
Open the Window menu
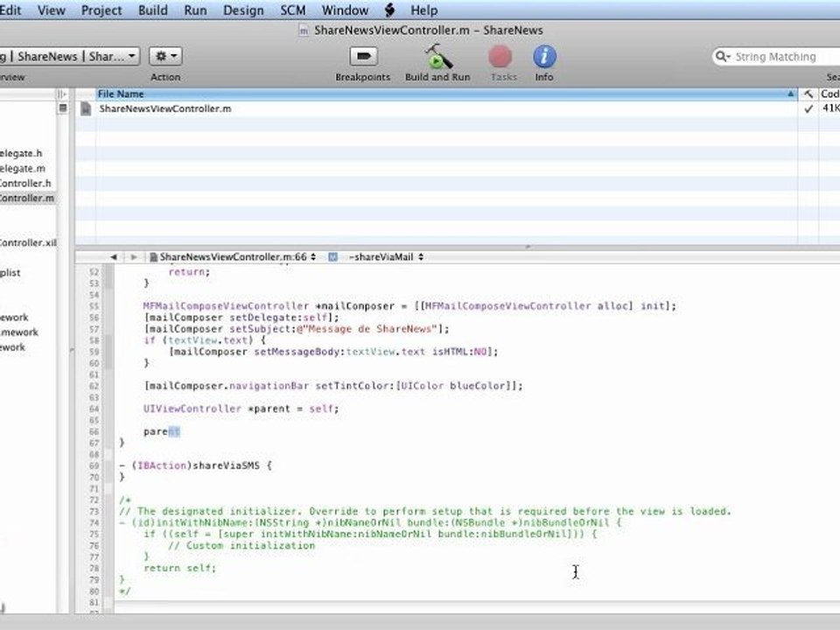[x=345, y=10]
